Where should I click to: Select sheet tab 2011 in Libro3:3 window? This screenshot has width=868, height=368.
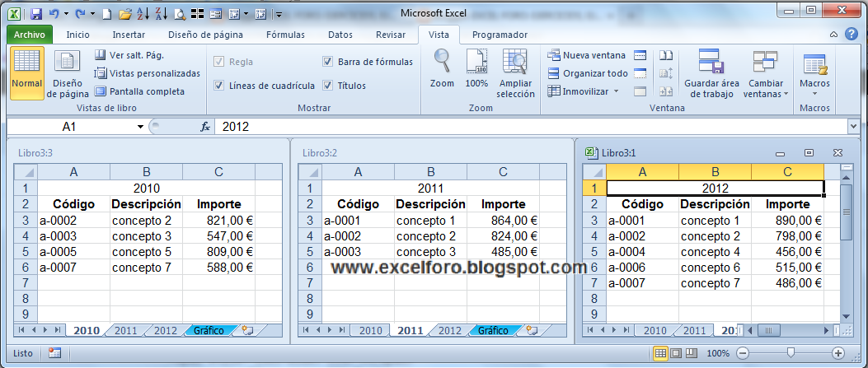125,330
